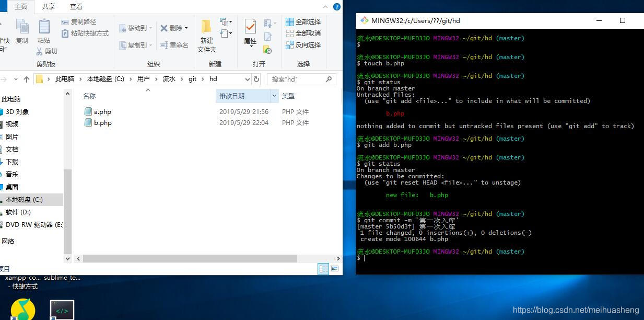Open the recent locations dropdown arrow
644x320 pixels.
(x=16, y=79)
